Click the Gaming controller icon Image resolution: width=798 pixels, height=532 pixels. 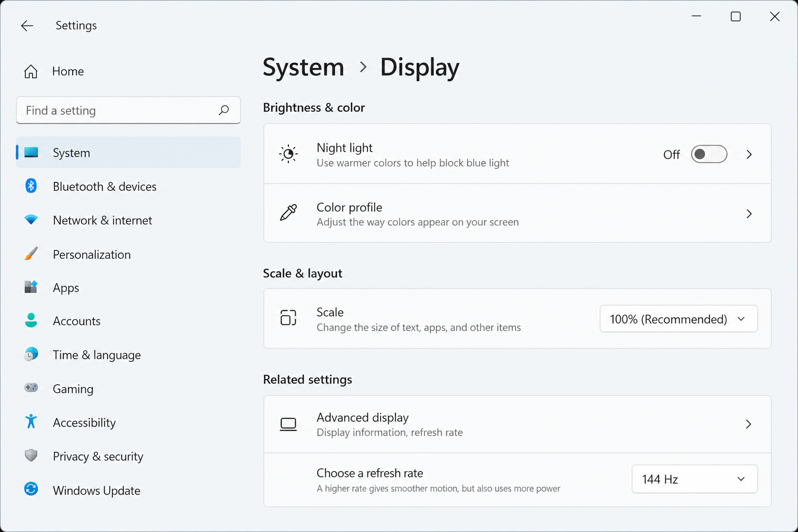pos(31,388)
